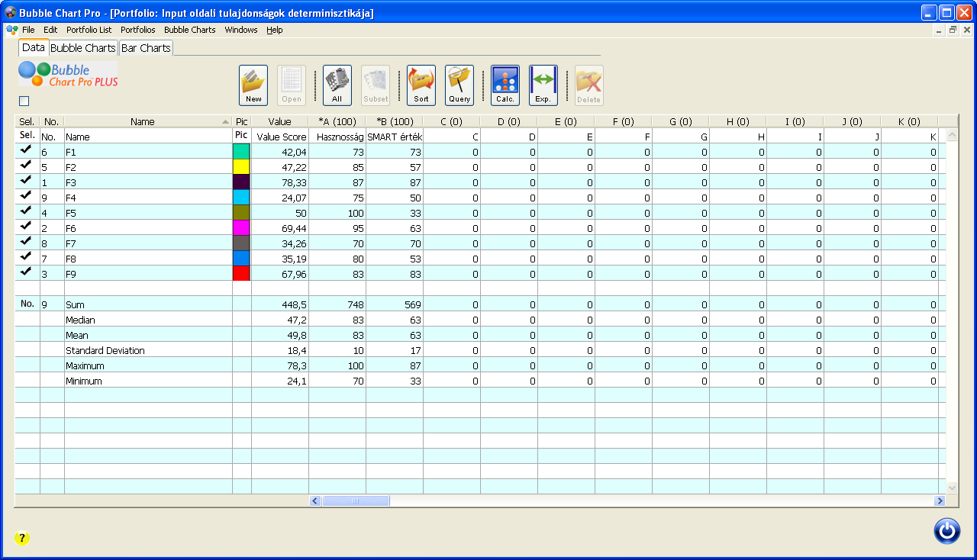Click the *A (100) column header
This screenshot has width=977, height=560.
(337, 121)
